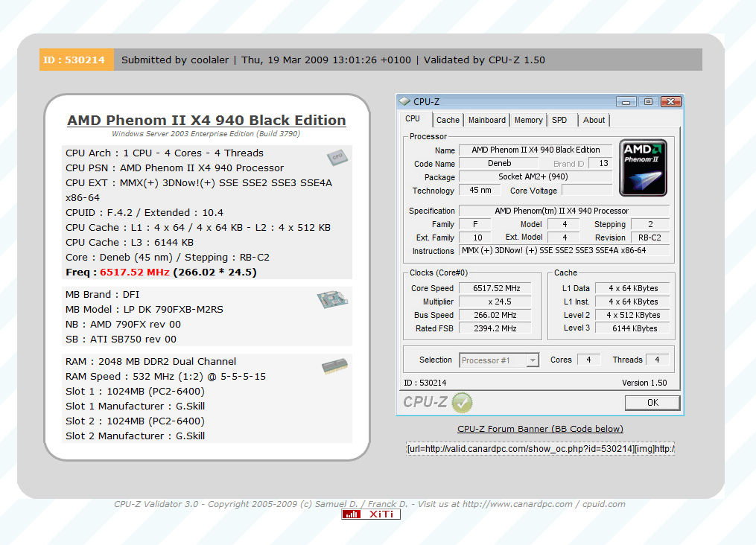Click the L1 Inst. 4 x 64 KBytes value
Image resolution: width=756 pixels, height=545 pixels.
click(632, 302)
